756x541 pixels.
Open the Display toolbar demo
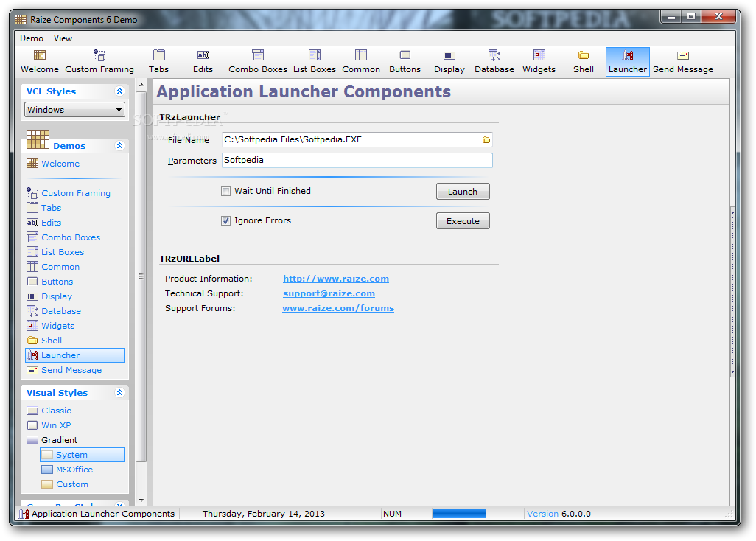449,62
